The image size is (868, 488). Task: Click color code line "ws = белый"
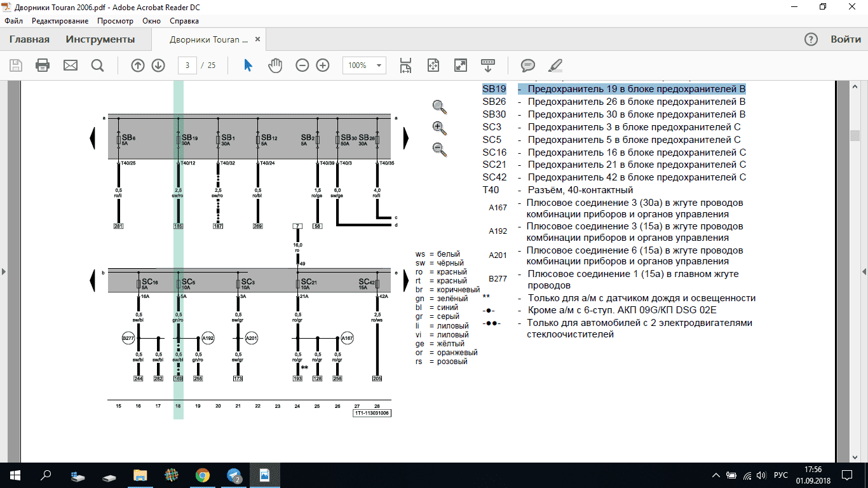[x=437, y=254]
